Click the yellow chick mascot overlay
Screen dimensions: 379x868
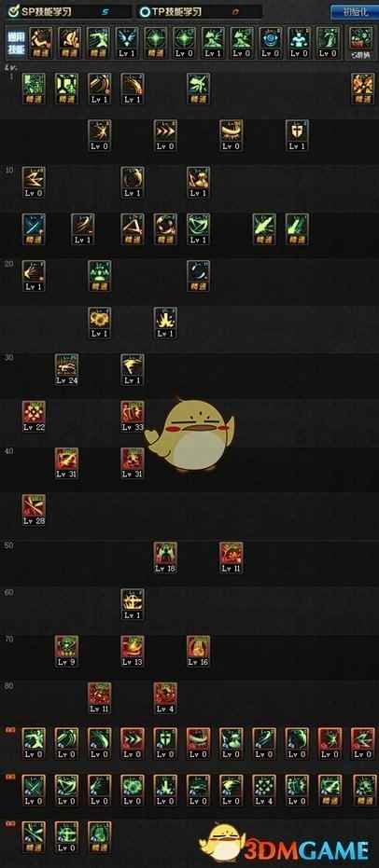point(189,434)
